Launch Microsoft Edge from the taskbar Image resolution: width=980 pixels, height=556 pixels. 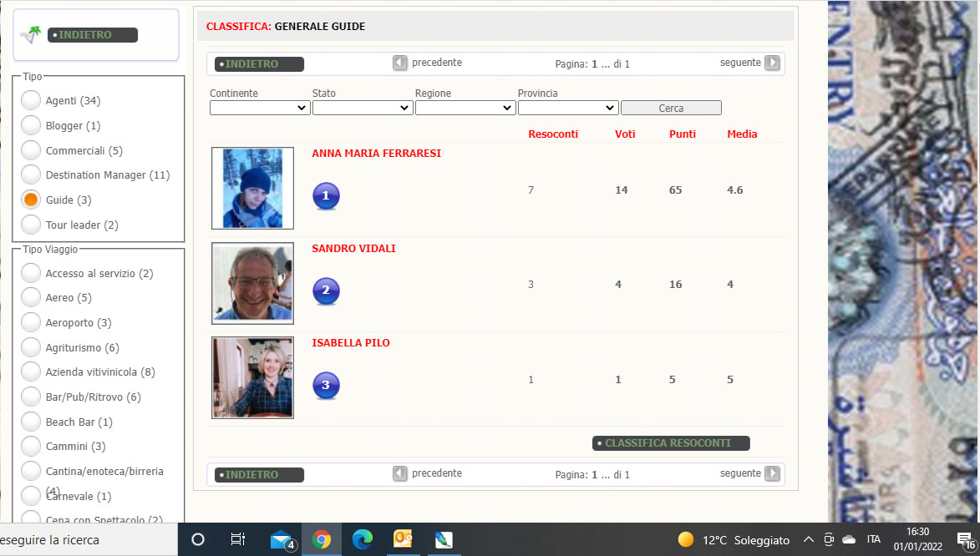coord(363,539)
